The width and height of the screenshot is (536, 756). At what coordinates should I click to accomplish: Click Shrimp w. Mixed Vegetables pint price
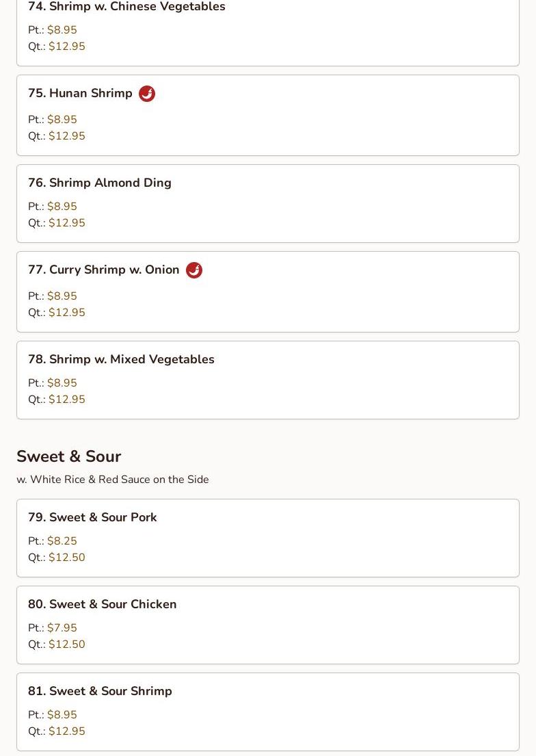click(x=62, y=382)
